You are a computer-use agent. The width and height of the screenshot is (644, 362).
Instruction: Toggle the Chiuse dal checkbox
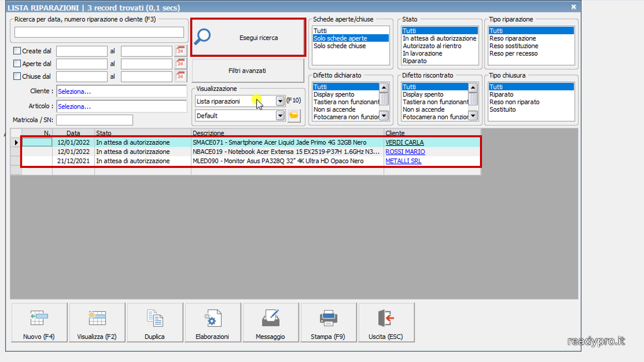(x=17, y=76)
